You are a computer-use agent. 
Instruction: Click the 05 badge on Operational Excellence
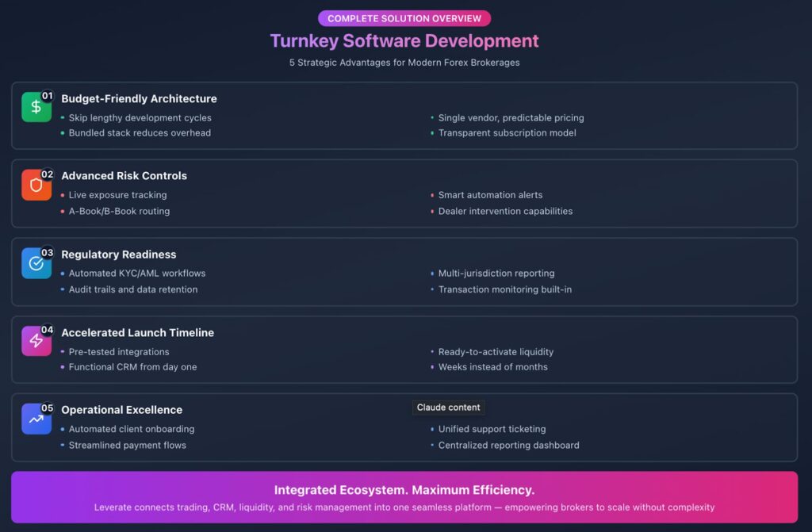(x=47, y=407)
